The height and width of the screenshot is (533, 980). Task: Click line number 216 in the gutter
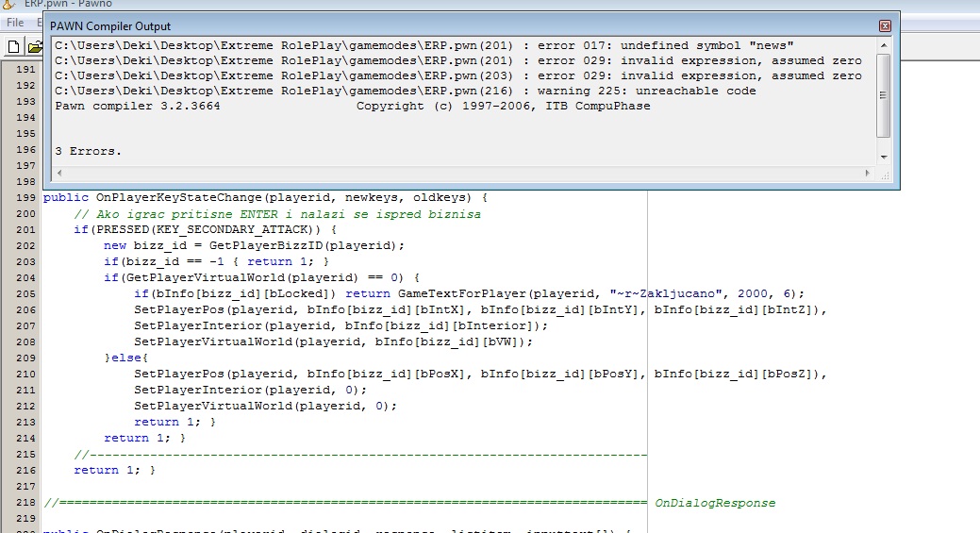click(25, 470)
